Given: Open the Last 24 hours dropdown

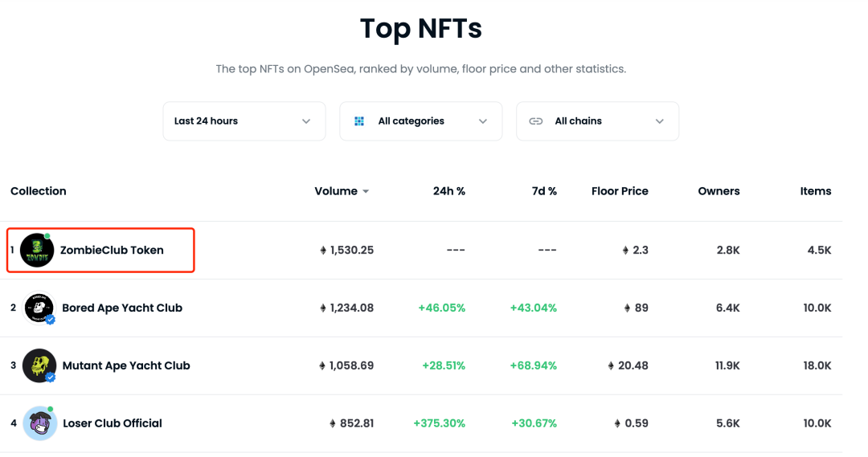Looking at the screenshot, I should point(244,121).
